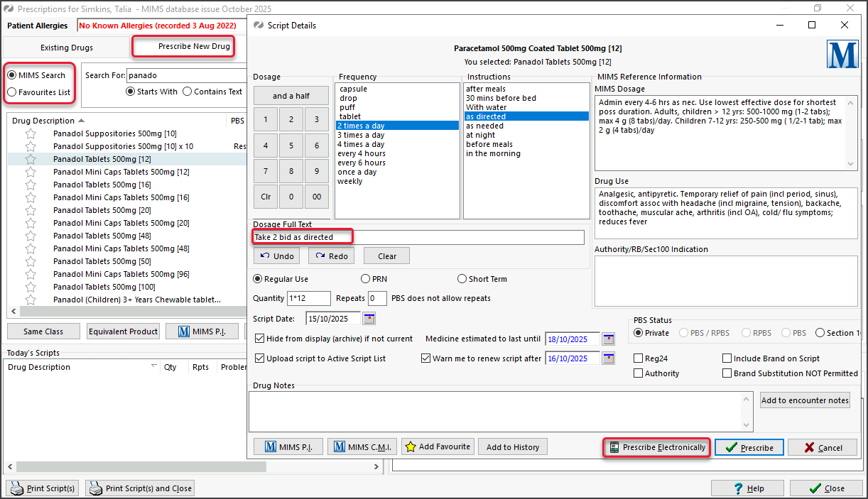
Task: Open calendar for Warn me to renew script after
Action: pos(609,358)
